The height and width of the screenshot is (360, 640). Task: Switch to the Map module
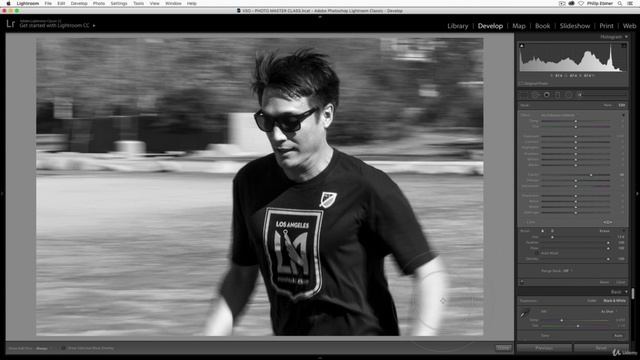(519, 26)
